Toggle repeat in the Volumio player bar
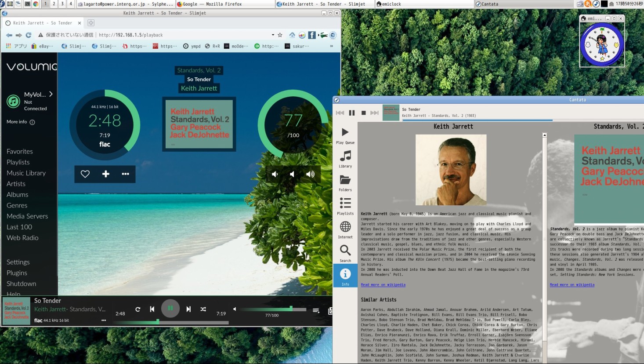Screen dimensions: 644x364 [x=138, y=309]
